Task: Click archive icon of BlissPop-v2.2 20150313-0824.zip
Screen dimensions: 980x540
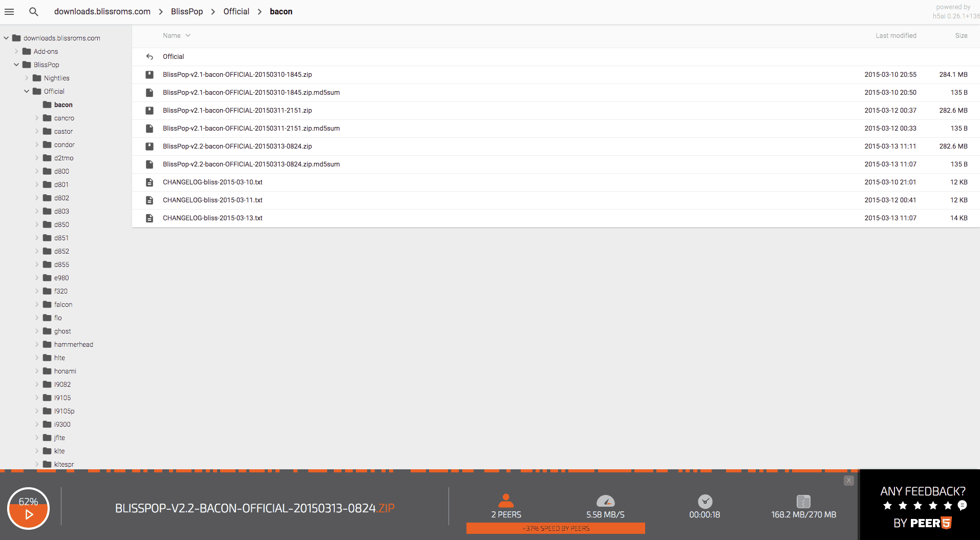Action: [150, 146]
